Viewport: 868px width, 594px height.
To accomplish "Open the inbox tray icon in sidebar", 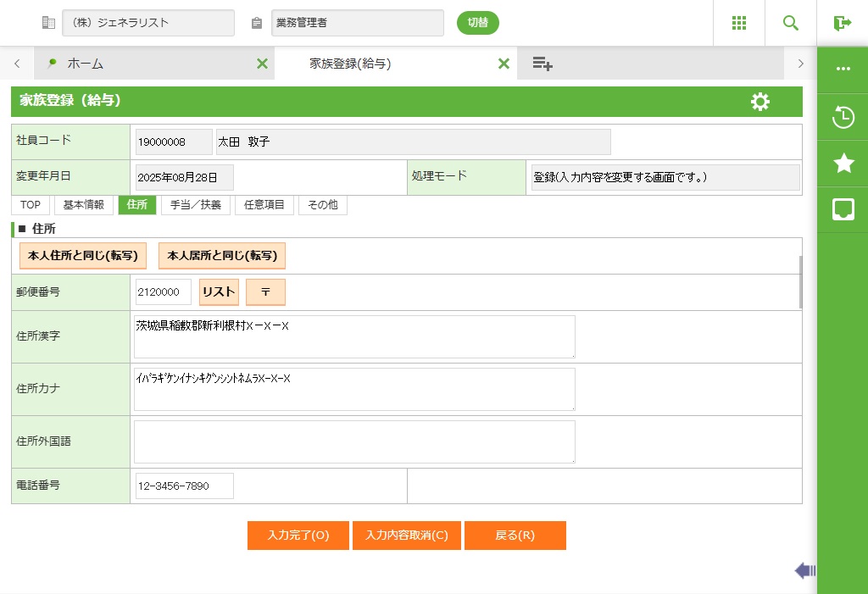I will (843, 209).
